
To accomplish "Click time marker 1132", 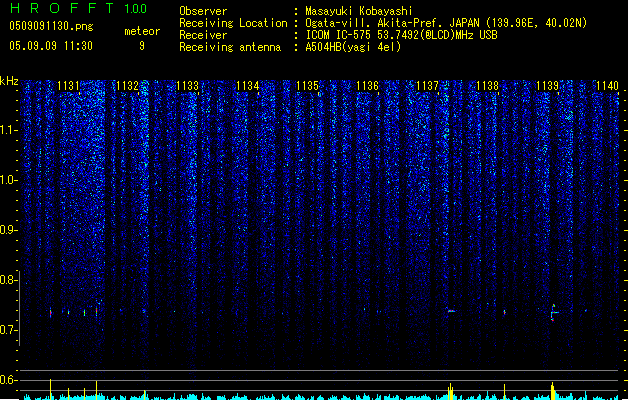I will pyautogui.click(x=127, y=86).
